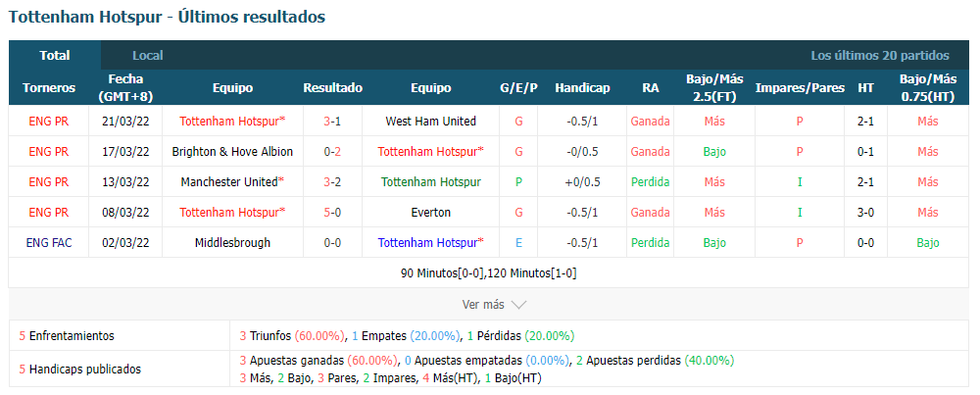Open Middlesbrough team link
This screenshot has width=980, height=395.
coord(232,242)
